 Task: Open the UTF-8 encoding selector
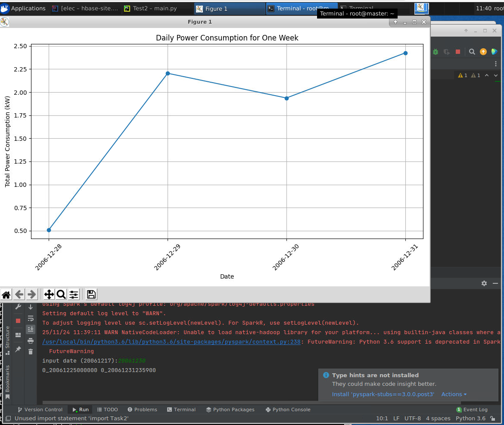click(413, 418)
